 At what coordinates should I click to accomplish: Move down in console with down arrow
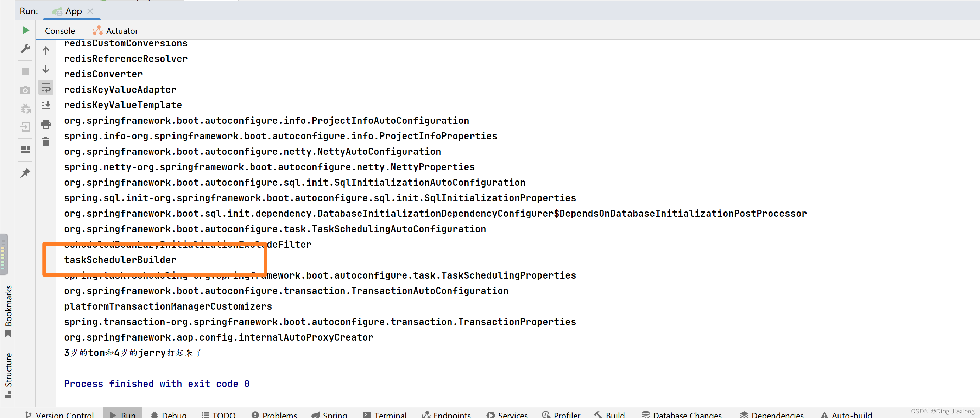coord(46,69)
